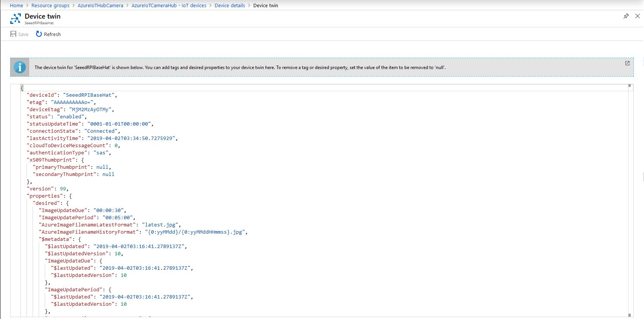Open AzureIoTHubCamera breadcrumb link

(101, 5)
